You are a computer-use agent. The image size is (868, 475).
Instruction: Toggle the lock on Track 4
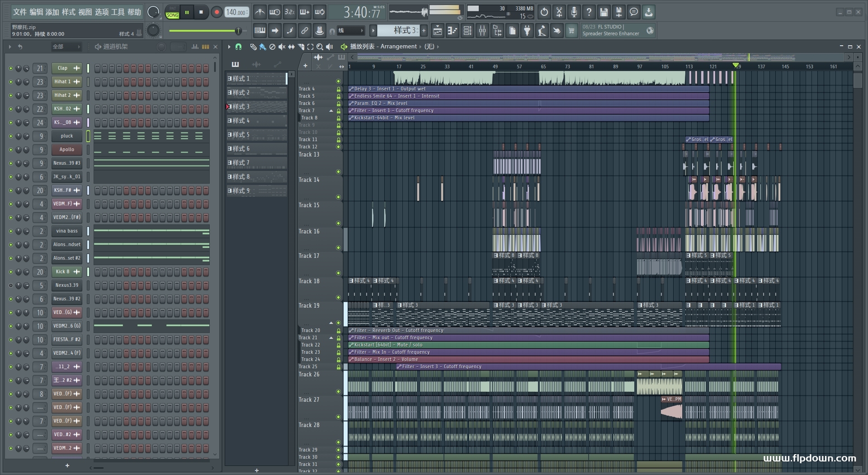pyautogui.click(x=338, y=89)
